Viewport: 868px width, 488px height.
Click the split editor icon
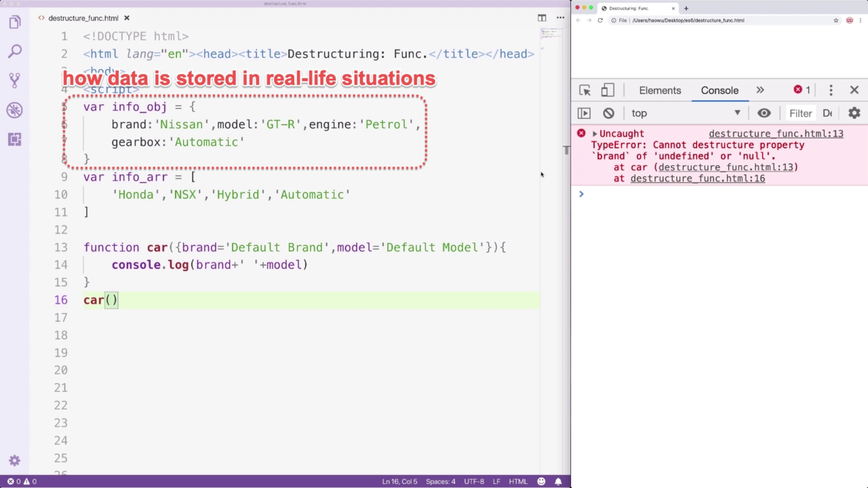tap(542, 18)
